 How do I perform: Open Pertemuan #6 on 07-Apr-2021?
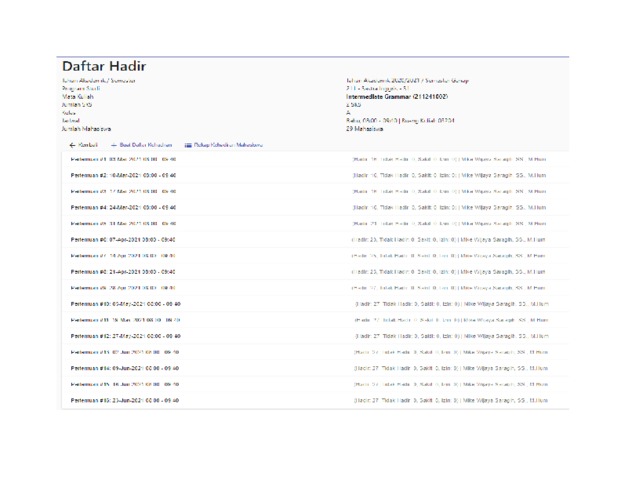(x=125, y=241)
